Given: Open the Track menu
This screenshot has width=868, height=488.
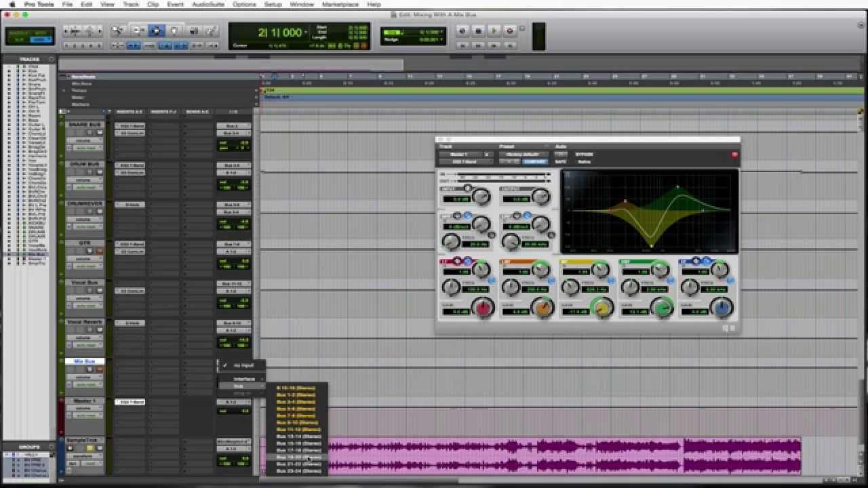Looking at the screenshot, I should [x=130, y=4].
